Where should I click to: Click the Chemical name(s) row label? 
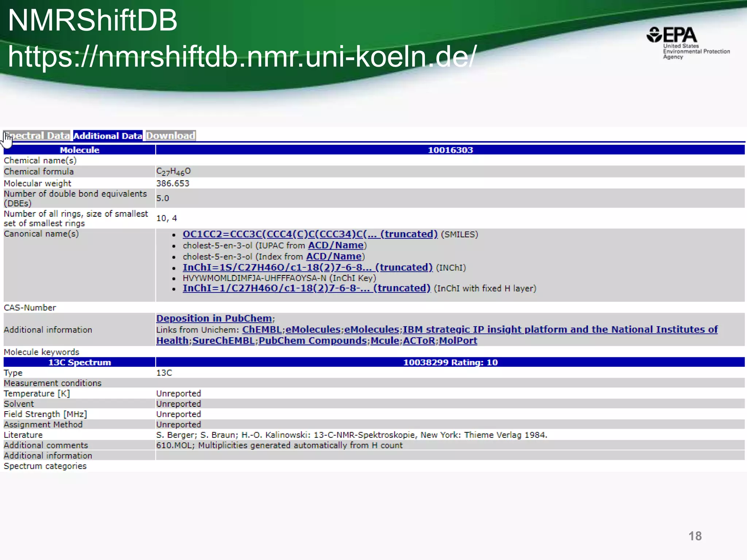(40, 160)
